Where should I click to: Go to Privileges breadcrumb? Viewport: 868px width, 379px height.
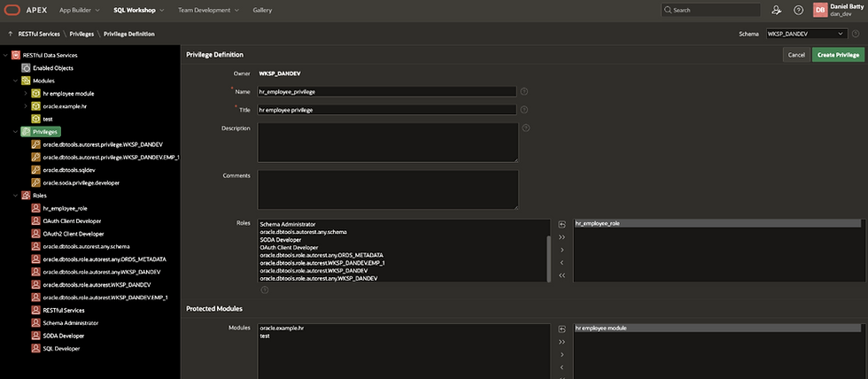(81, 34)
